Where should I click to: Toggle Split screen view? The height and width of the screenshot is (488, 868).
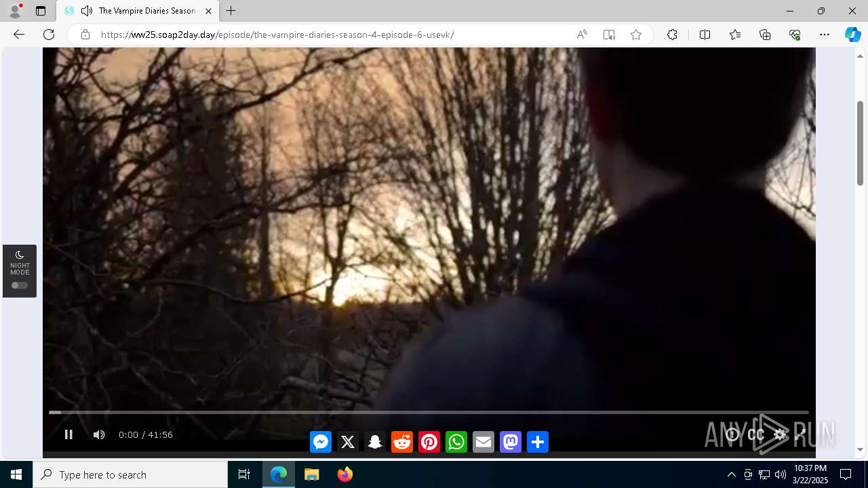[x=705, y=35]
